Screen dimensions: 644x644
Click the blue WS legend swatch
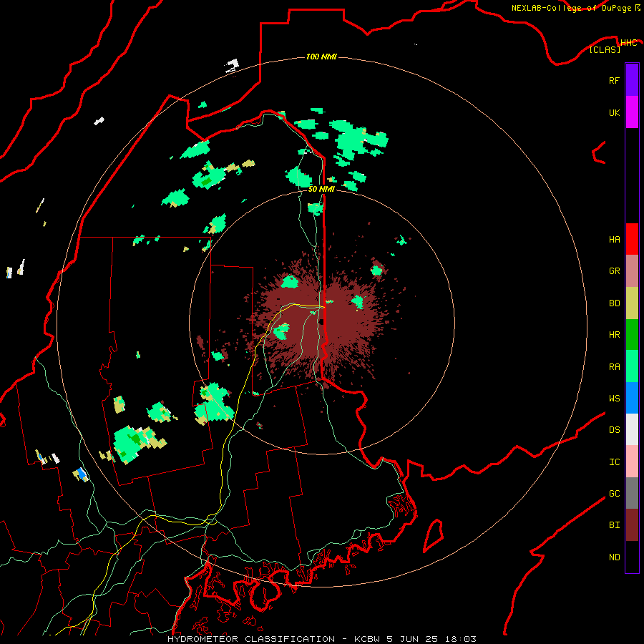click(632, 398)
